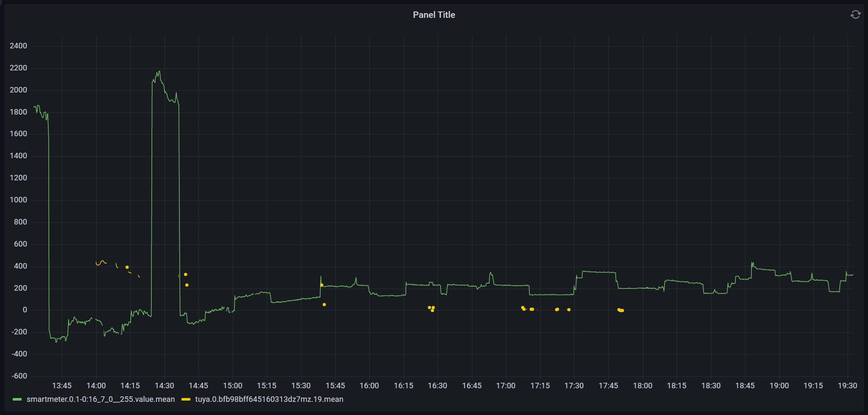Screen dimensions: 868x415
Task: Click the 2000 y-axis label
Action: click(18, 90)
